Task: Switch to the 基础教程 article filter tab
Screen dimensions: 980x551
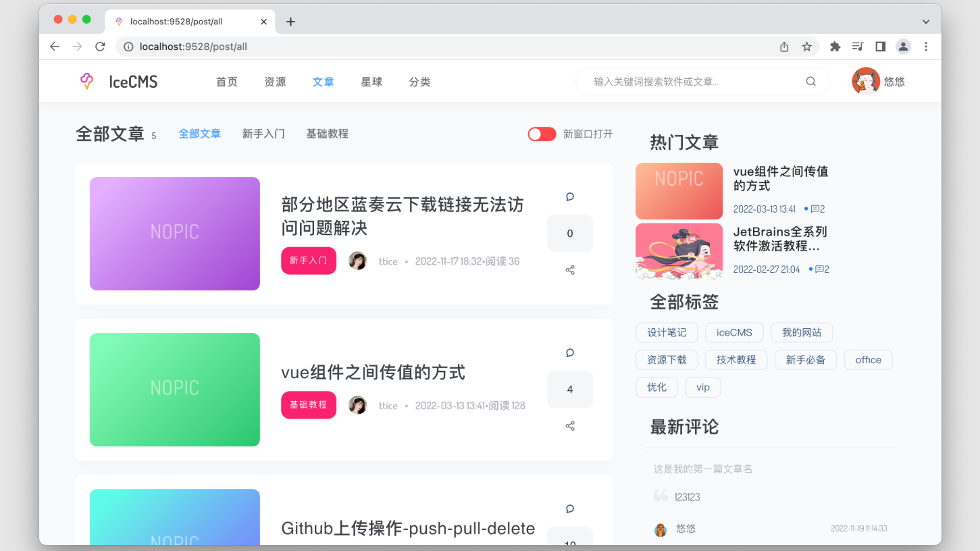Action: click(x=327, y=134)
